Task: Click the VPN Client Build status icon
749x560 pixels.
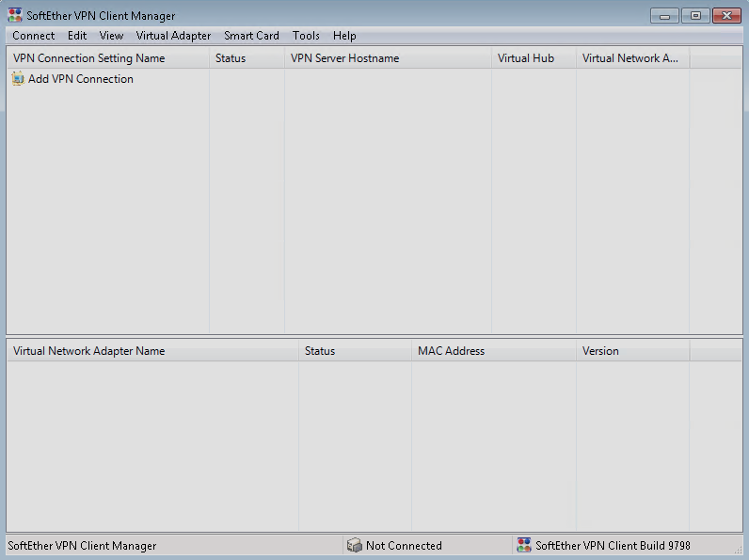Action: [524, 545]
